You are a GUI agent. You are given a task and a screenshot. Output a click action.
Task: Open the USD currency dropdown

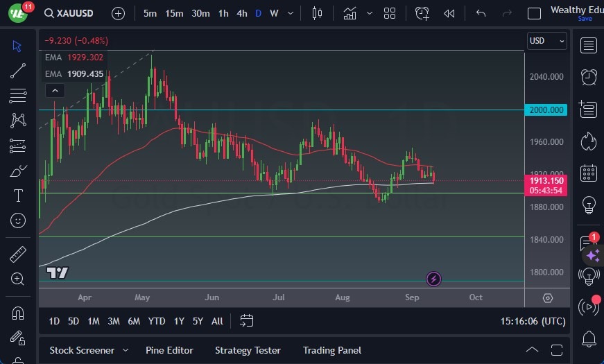tap(546, 41)
